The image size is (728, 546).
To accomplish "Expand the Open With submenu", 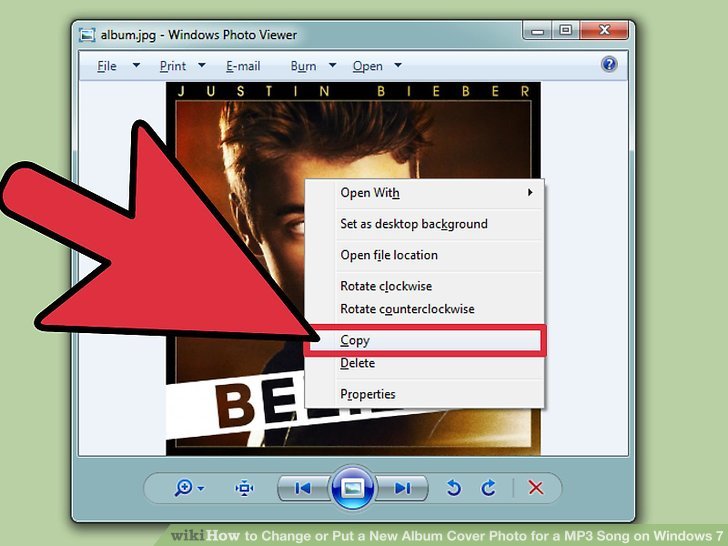I will coord(370,193).
